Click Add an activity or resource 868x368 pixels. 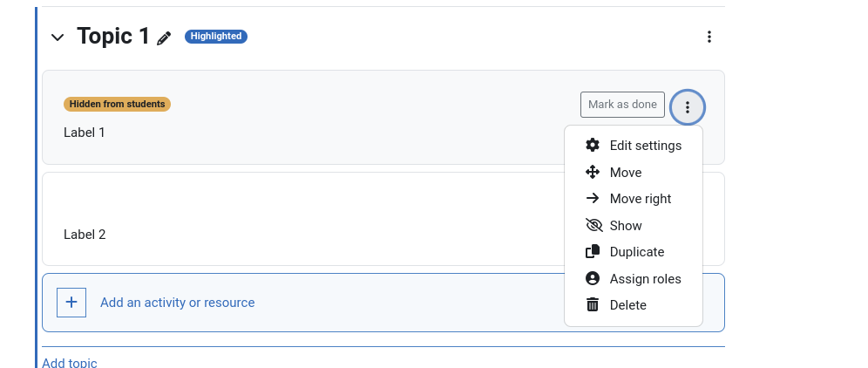point(177,303)
